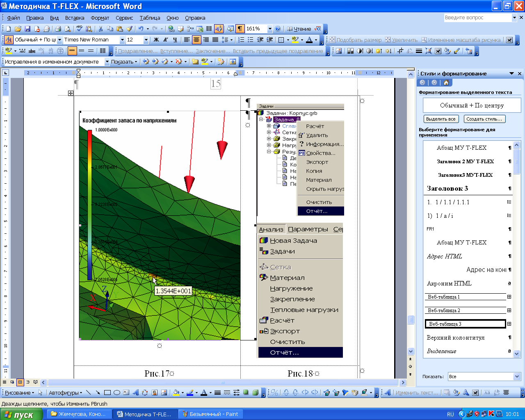Insert WordArt from the drawing toolbar

[x=136, y=393]
